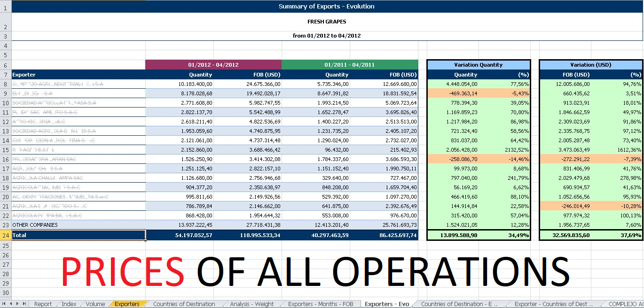This screenshot has height=308, width=644.
Task: Click the first sheet navigation arrow
Action: tap(5, 304)
